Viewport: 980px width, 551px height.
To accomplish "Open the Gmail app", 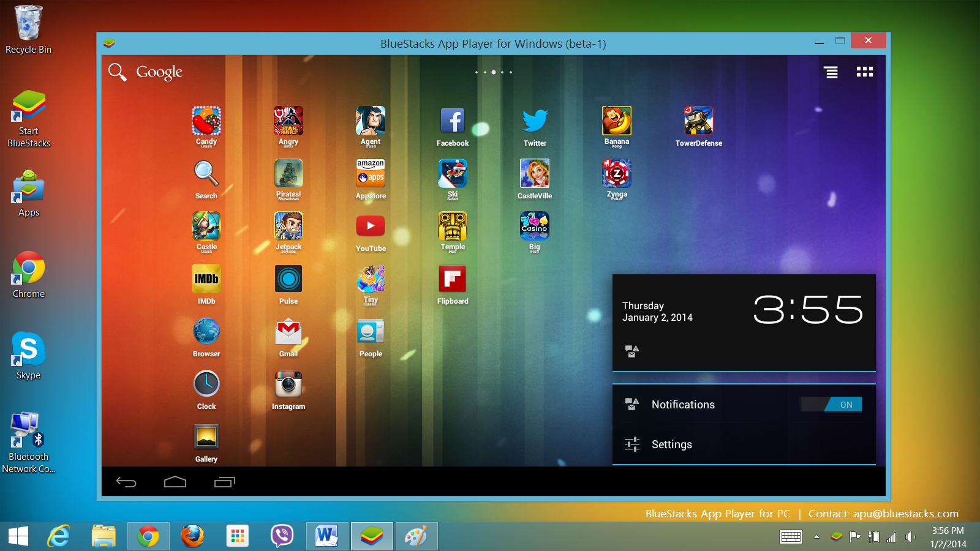I will (288, 331).
